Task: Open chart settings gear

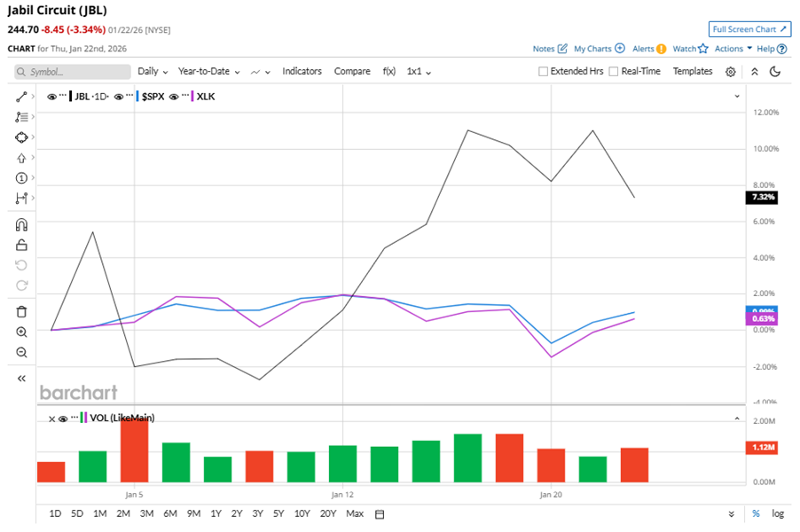Action: [x=730, y=72]
